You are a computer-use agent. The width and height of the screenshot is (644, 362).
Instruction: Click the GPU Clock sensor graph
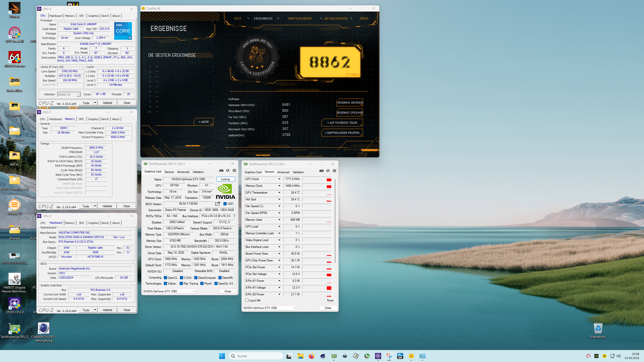(x=317, y=179)
